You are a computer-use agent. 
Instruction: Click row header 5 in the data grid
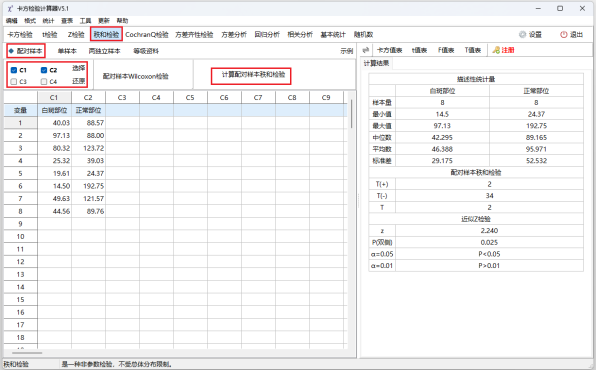click(21, 173)
